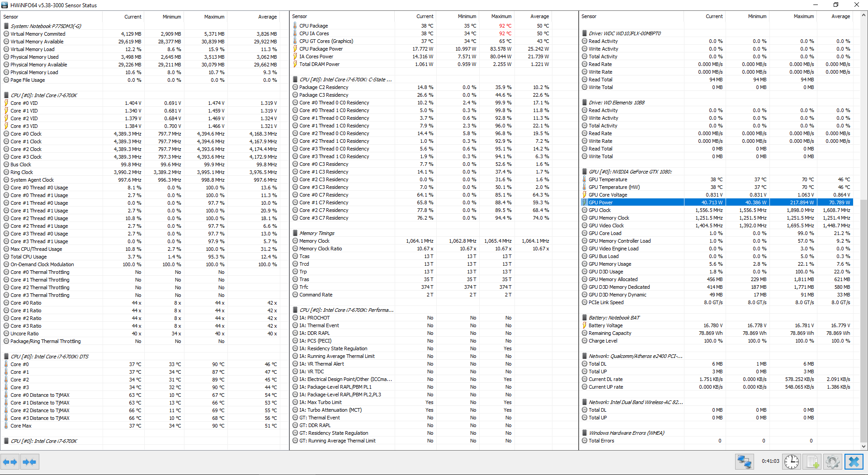Viewport: 868px width, 475px height.
Task: Select the Package/Ring Thermal Throttling row
Action: click(140, 341)
